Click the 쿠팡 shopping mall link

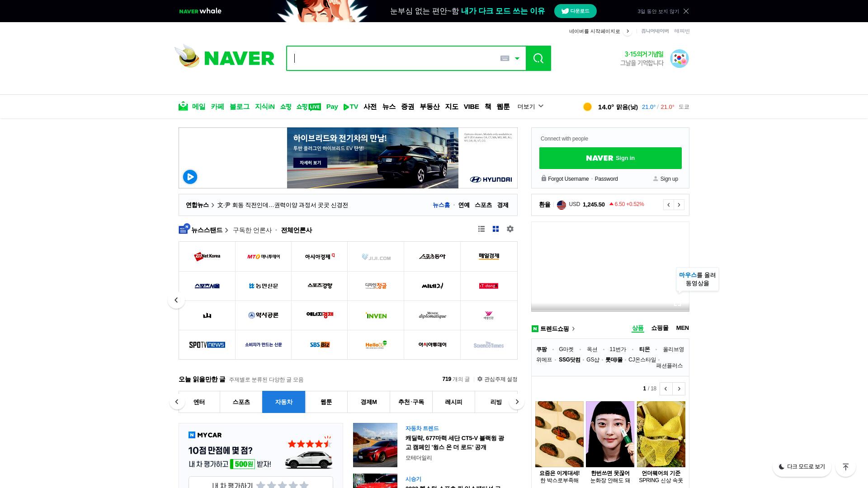click(542, 349)
